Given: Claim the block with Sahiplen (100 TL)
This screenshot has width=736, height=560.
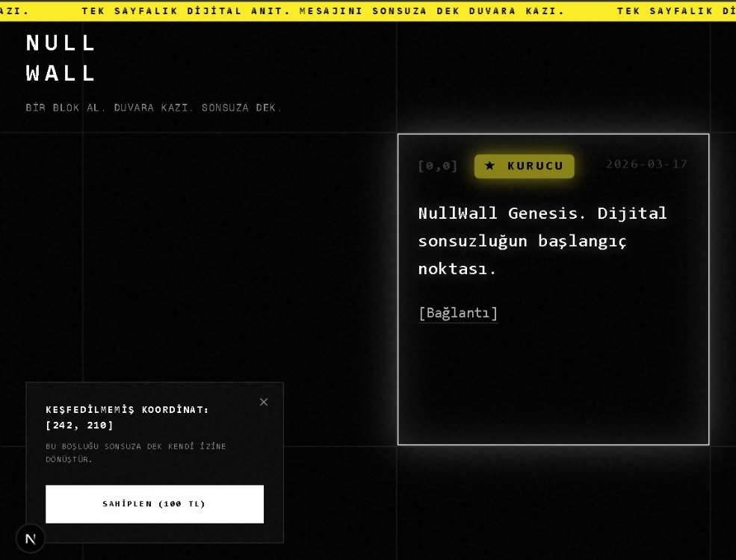Looking at the screenshot, I should click(x=155, y=504).
